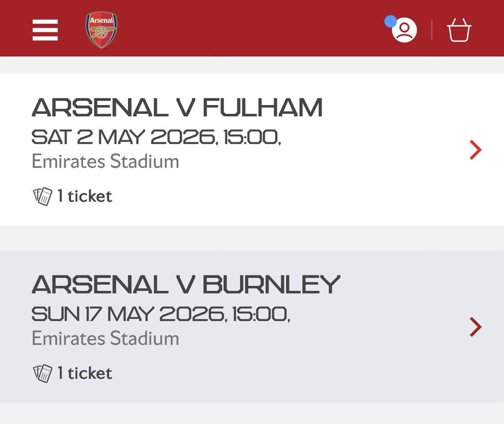
Task: Open the hamburger navigation menu
Action: (x=45, y=30)
